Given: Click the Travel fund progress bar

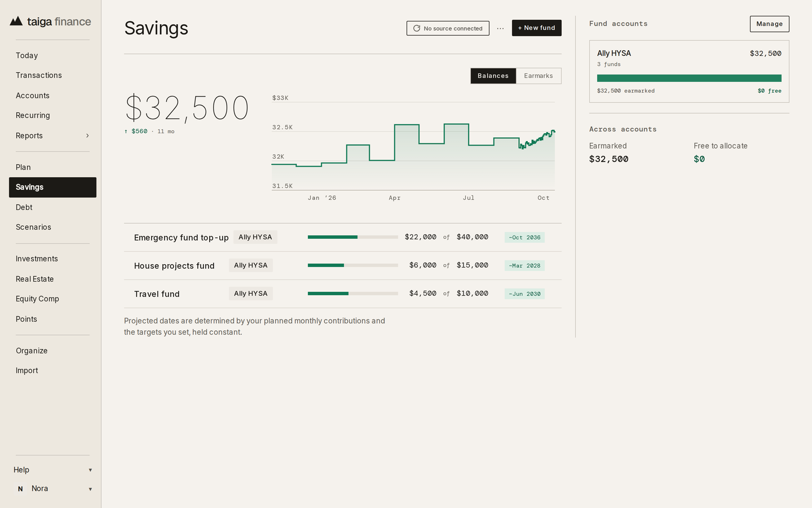Looking at the screenshot, I should (x=353, y=294).
